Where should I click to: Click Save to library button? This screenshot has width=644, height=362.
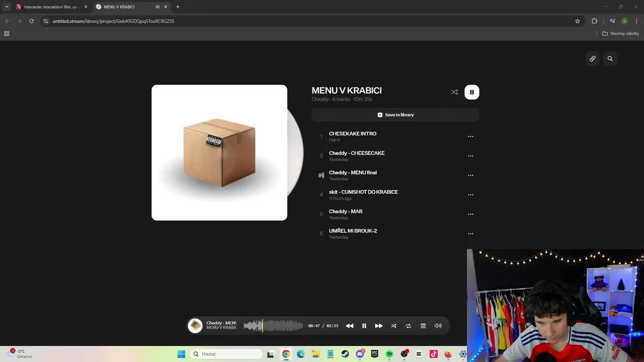395,115
